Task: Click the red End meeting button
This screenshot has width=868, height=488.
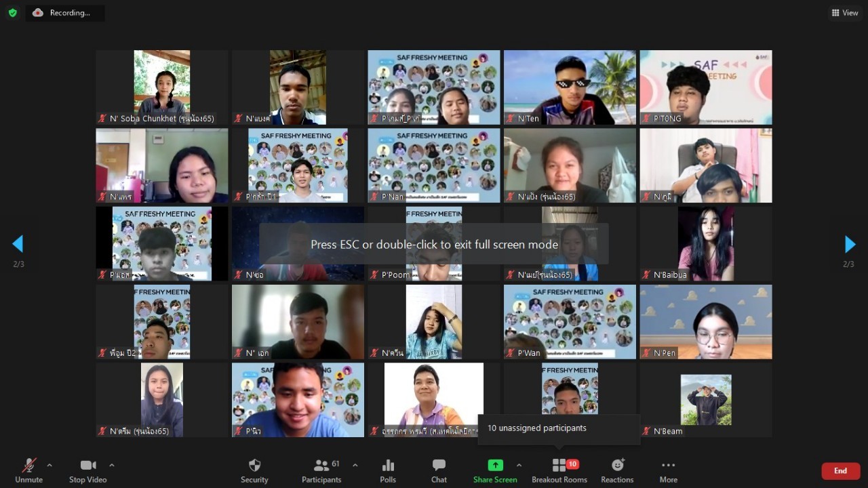Action: [840, 471]
